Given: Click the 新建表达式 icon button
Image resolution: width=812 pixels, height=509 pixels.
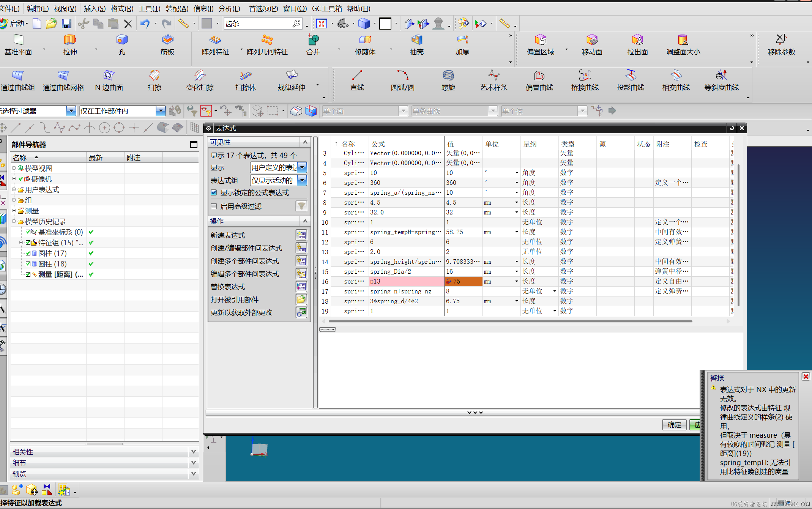Looking at the screenshot, I should 301,235.
